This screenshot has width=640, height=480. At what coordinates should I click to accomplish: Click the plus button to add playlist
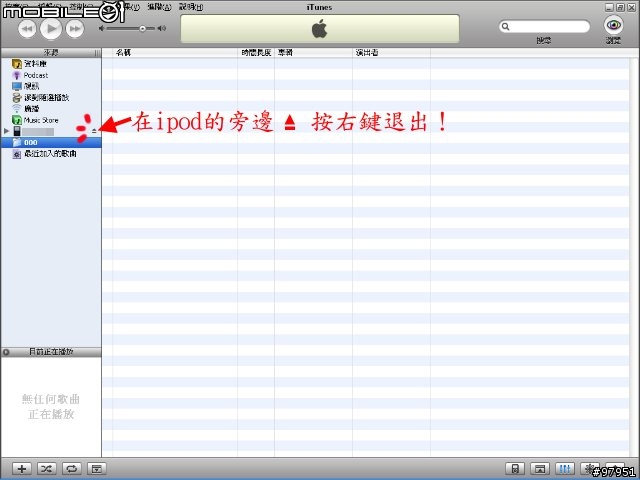pos(22,469)
